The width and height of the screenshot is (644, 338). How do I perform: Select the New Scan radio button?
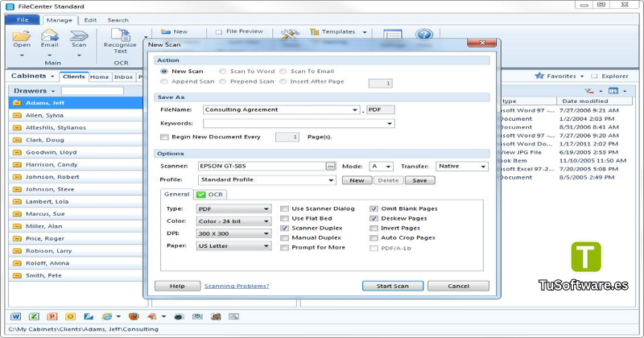point(164,72)
